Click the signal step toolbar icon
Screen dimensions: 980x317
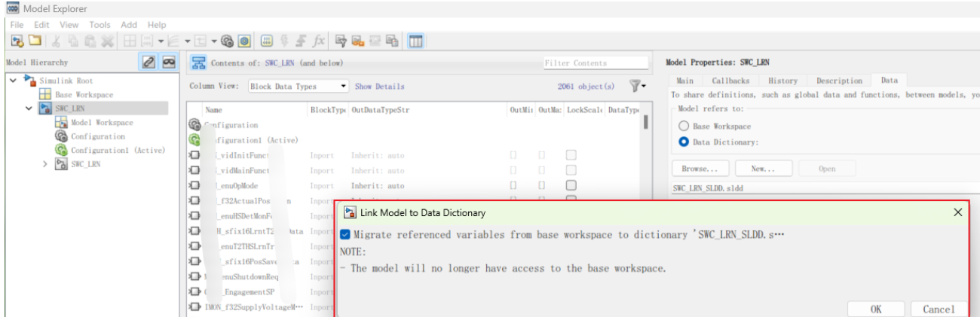click(x=301, y=41)
